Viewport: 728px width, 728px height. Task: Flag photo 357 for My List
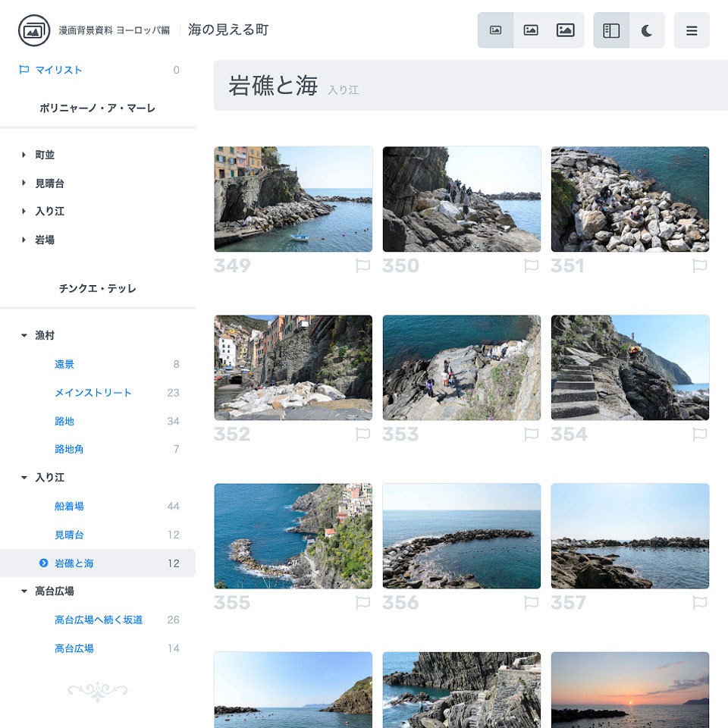[700, 602]
